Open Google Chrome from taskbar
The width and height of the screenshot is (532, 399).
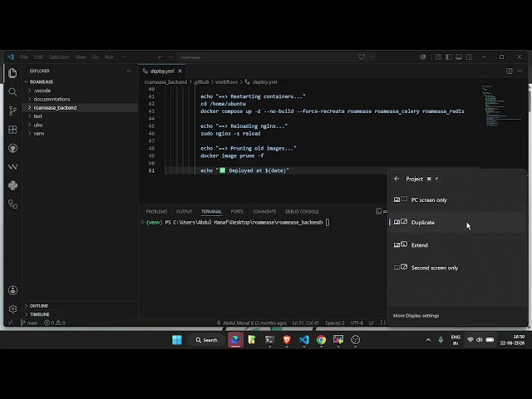(x=321, y=340)
